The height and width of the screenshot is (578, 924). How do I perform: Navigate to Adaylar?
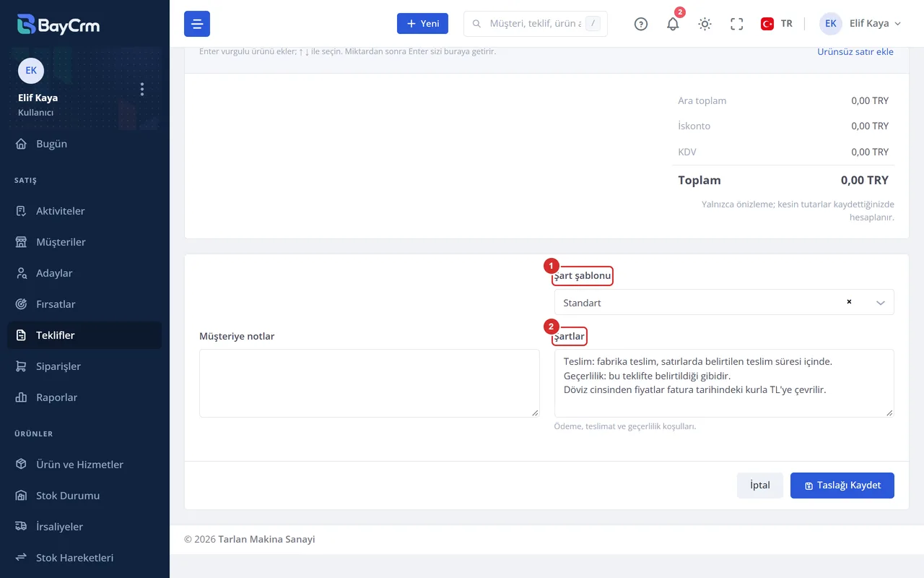(x=84, y=273)
